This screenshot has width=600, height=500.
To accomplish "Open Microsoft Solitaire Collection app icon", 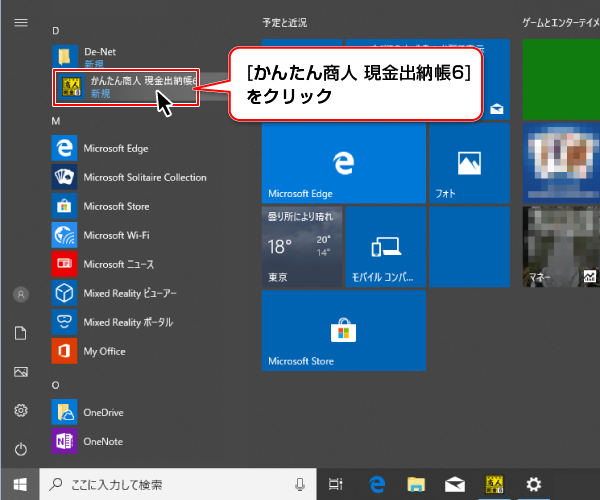I will point(64,177).
